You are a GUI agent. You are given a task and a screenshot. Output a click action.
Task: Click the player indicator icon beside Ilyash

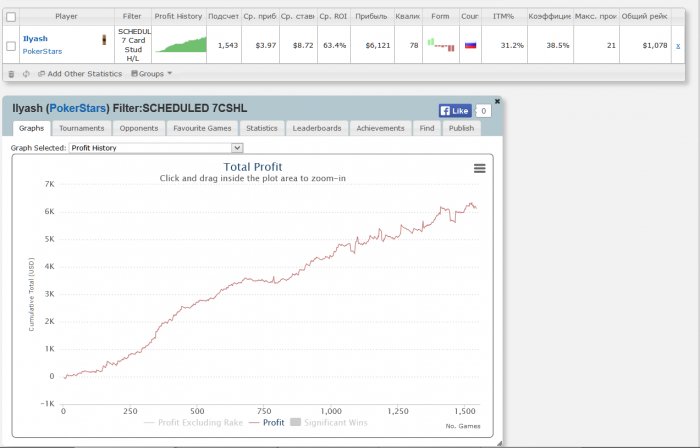pos(104,40)
